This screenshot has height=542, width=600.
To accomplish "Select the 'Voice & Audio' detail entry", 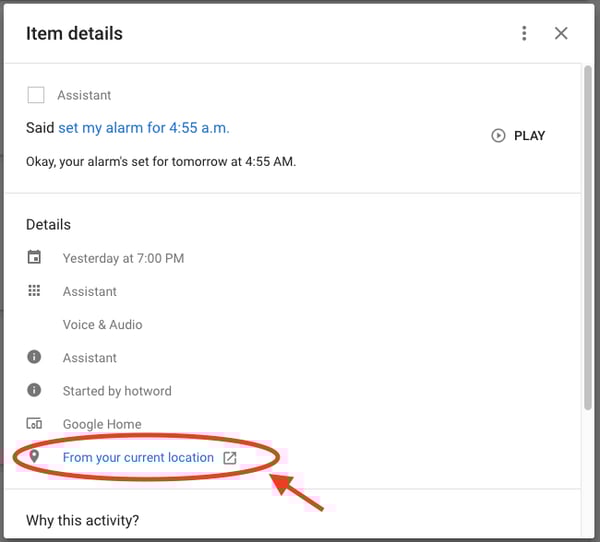I will tap(102, 324).
